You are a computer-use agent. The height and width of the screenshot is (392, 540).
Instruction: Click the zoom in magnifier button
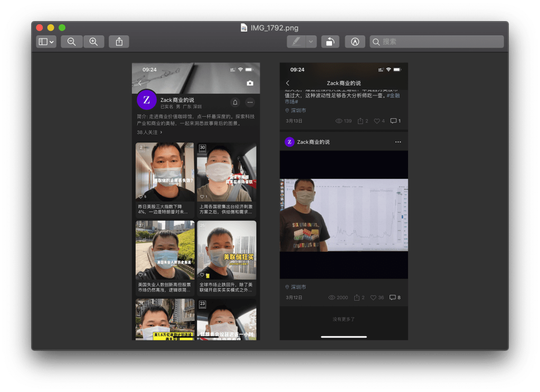(x=93, y=42)
